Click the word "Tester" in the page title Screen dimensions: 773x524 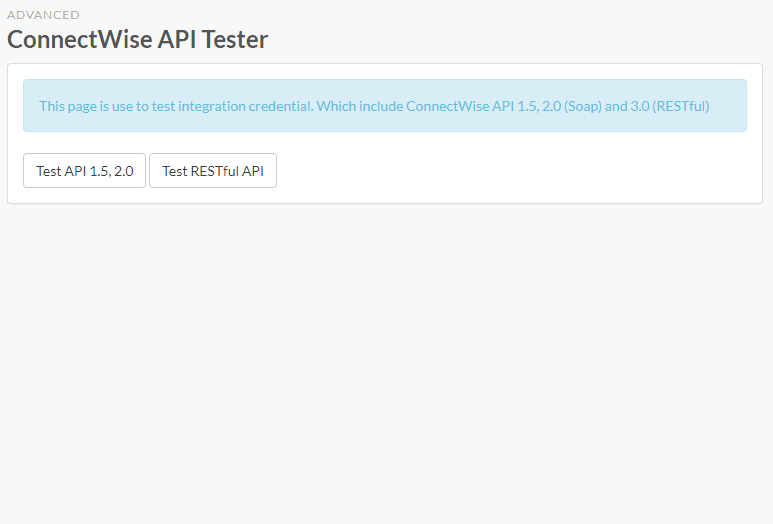click(x=235, y=39)
